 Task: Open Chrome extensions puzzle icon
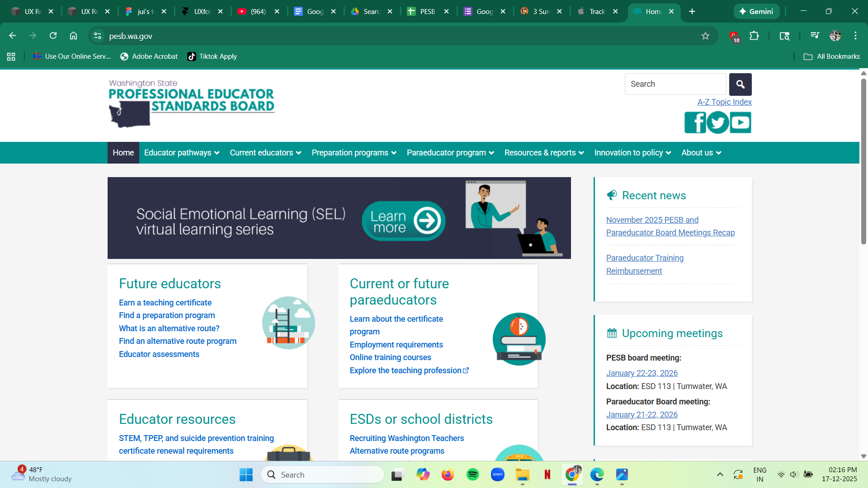pyautogui.click(x=754, y=36)
